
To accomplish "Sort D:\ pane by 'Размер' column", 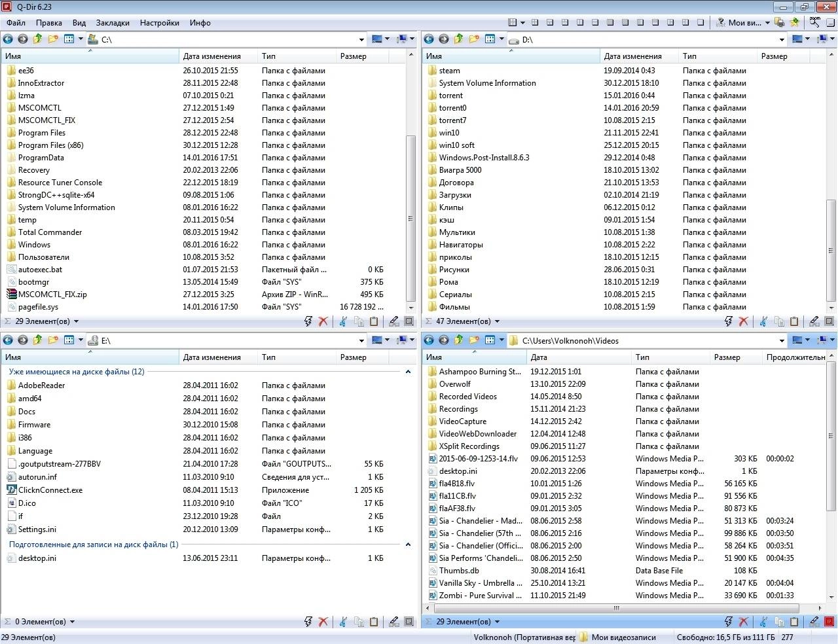I will (783, 56).
